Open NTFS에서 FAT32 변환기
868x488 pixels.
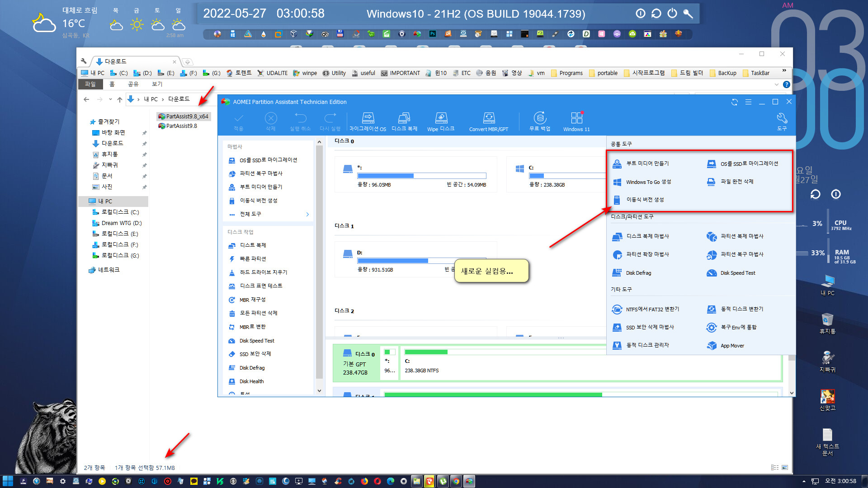(646, 310)
